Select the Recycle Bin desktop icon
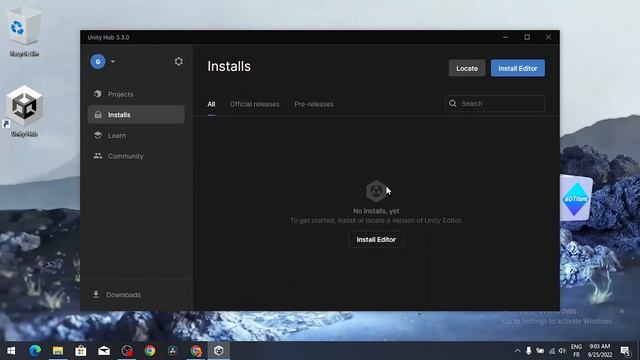 [x=24, y=32]
